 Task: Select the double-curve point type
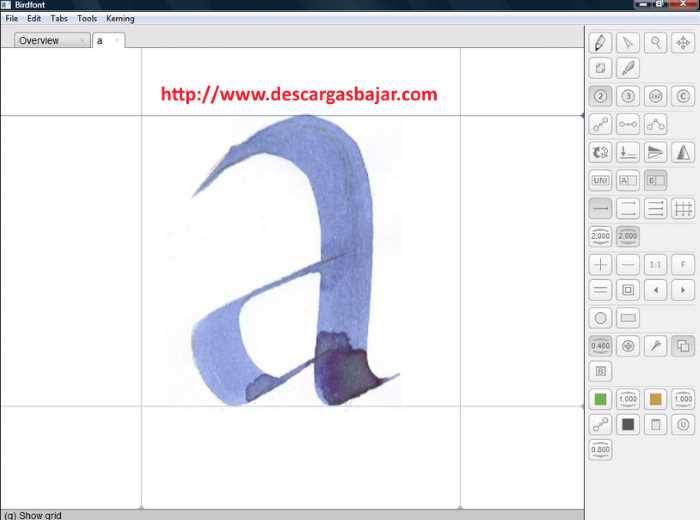tap(655, 96)
